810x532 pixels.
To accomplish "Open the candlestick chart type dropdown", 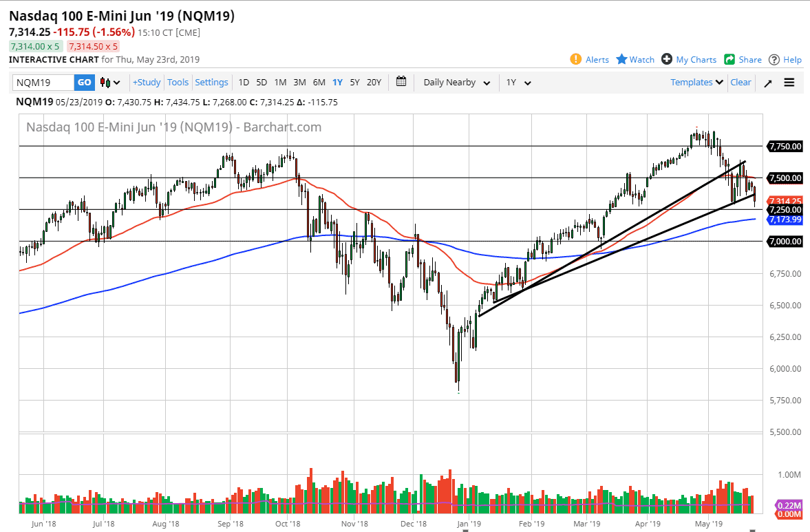I will point(110,83).
